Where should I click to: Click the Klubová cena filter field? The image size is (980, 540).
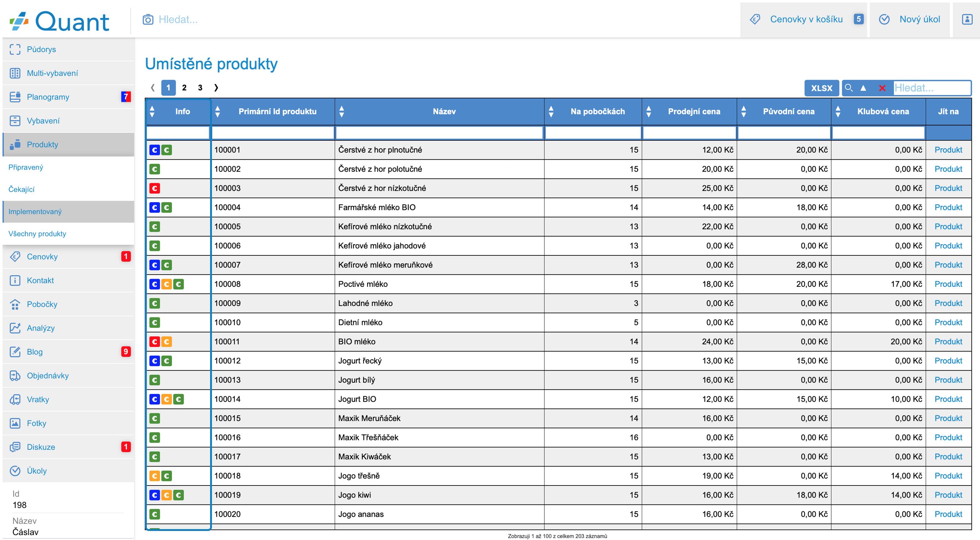click(878, 133)
